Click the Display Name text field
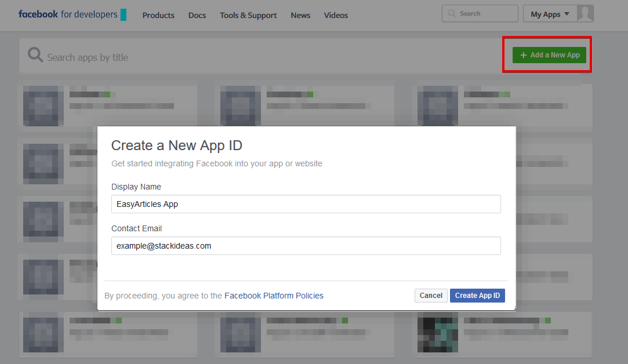The width and height of the screenshot is (628, 364). 306,204
